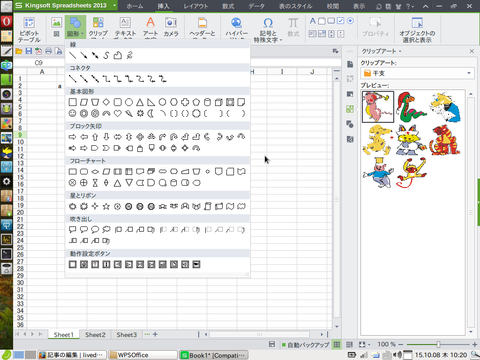Screen dimensions: 480x360
Task: Open the camera tool
Action: coord(171,27)
